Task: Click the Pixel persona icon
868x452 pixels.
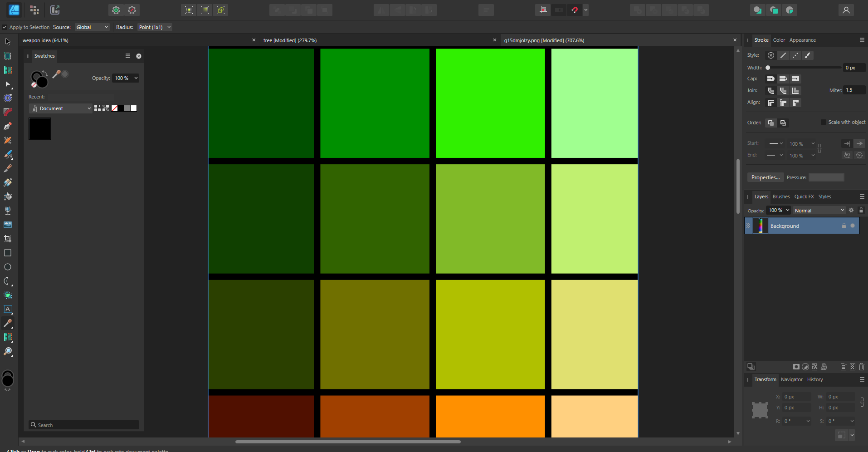Action: tap(34, 10)
